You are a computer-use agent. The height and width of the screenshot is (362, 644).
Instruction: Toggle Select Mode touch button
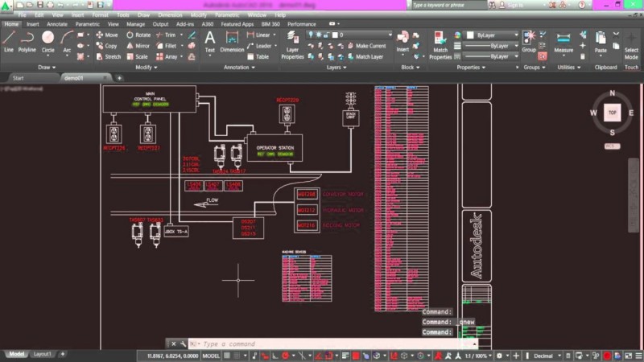click(631, 46)
